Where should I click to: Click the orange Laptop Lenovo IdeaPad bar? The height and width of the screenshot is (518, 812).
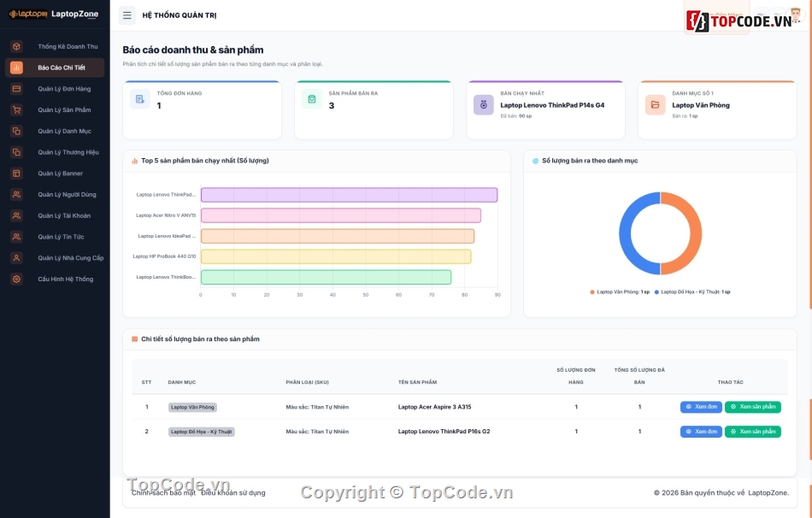pos(338,236)
